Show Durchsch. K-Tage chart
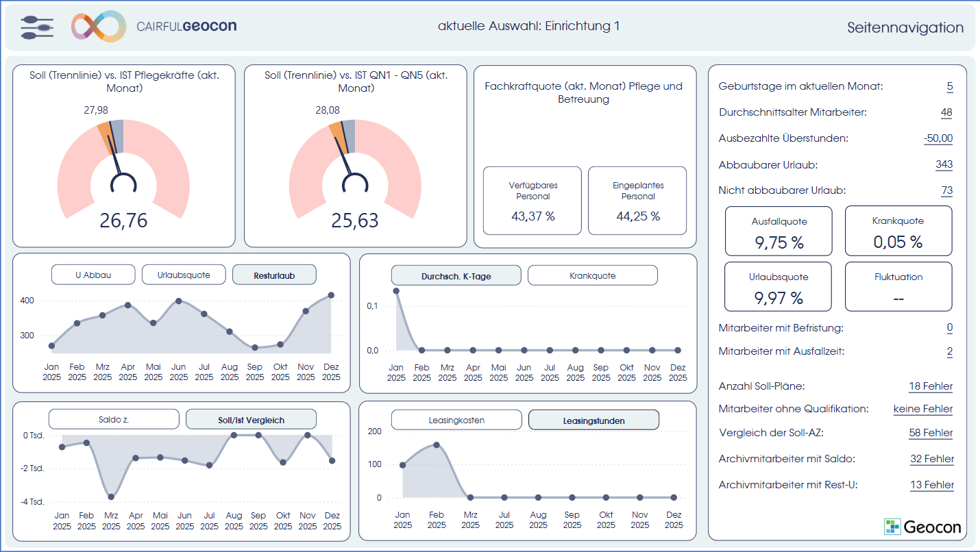 coord(456,276)
